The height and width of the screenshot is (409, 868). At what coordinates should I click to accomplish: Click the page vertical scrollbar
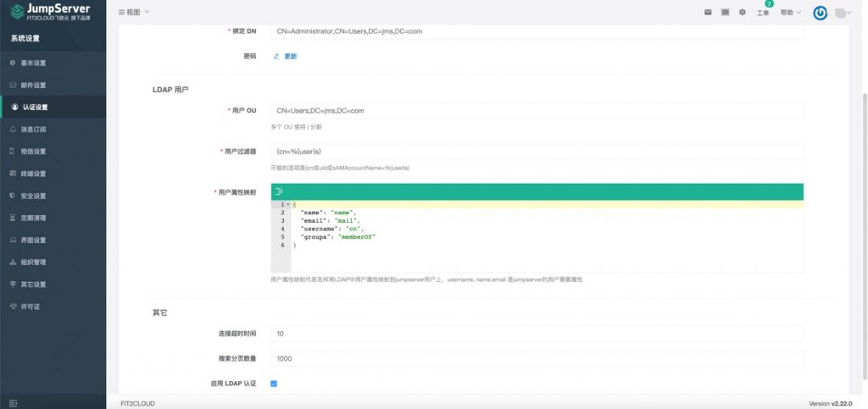[865, 238]
